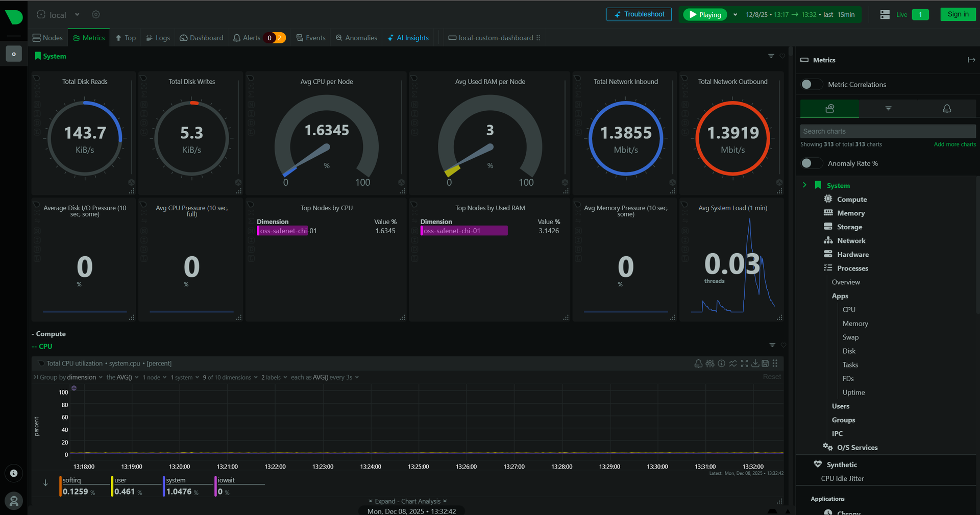Open the AI Insights tab

(408, 37)
